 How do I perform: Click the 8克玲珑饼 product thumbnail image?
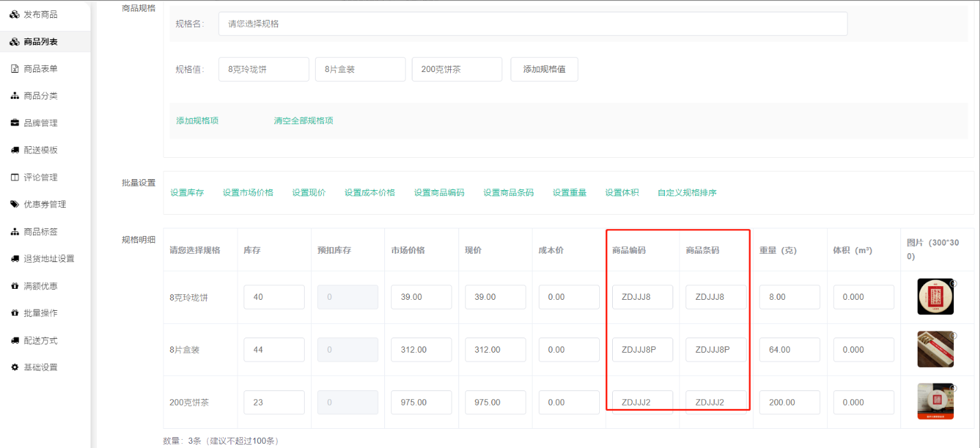[x=935, y=296]
